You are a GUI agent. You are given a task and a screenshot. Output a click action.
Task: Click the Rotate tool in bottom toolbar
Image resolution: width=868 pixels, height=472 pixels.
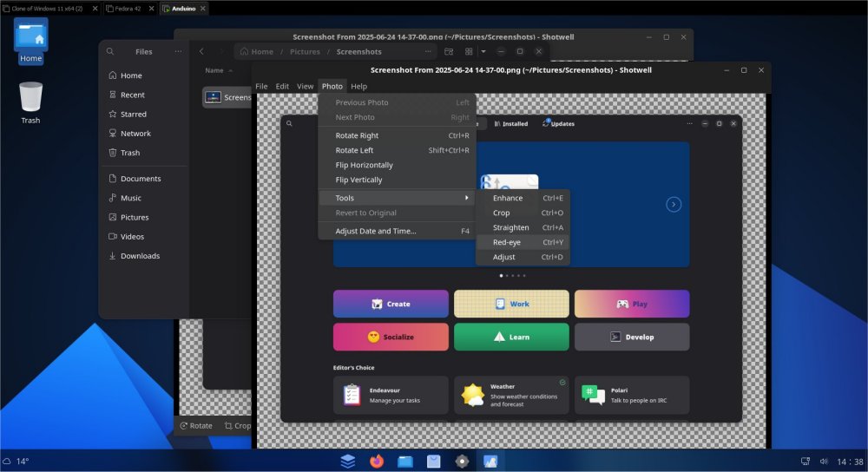pos(195,426)
